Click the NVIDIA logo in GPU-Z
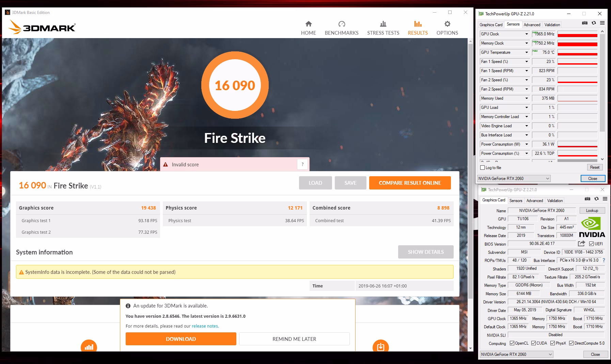Screen dimensions: 611x364 592,227
